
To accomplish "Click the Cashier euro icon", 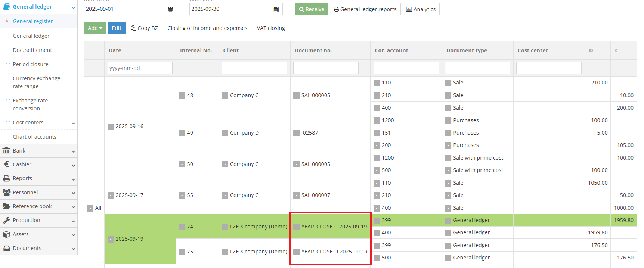I will coord(6,164).
